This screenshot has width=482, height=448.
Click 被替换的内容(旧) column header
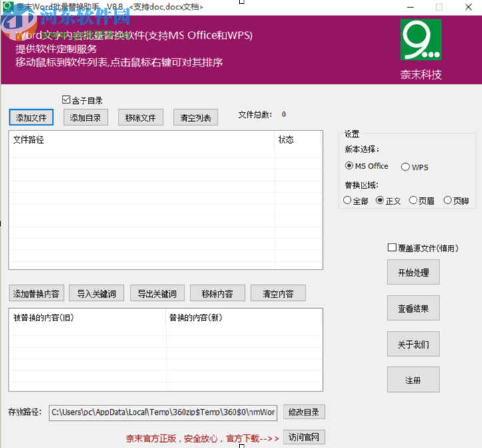[x=88, y=317]
